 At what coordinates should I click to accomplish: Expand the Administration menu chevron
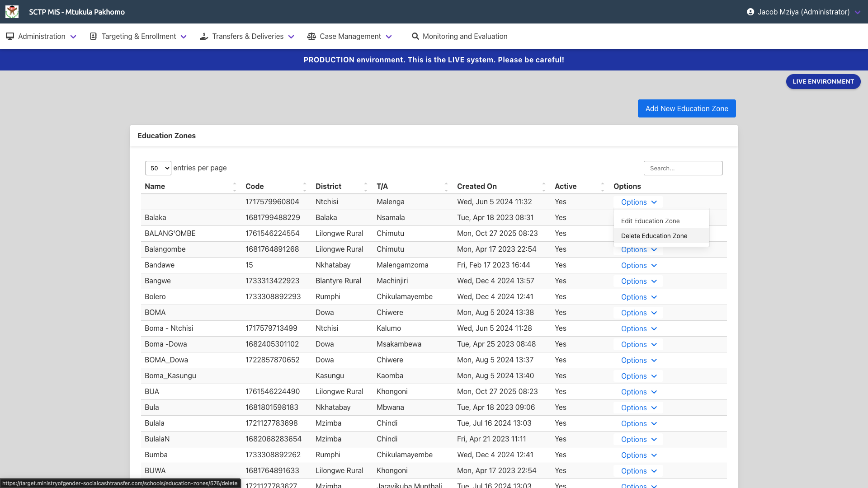click(73, 37)
